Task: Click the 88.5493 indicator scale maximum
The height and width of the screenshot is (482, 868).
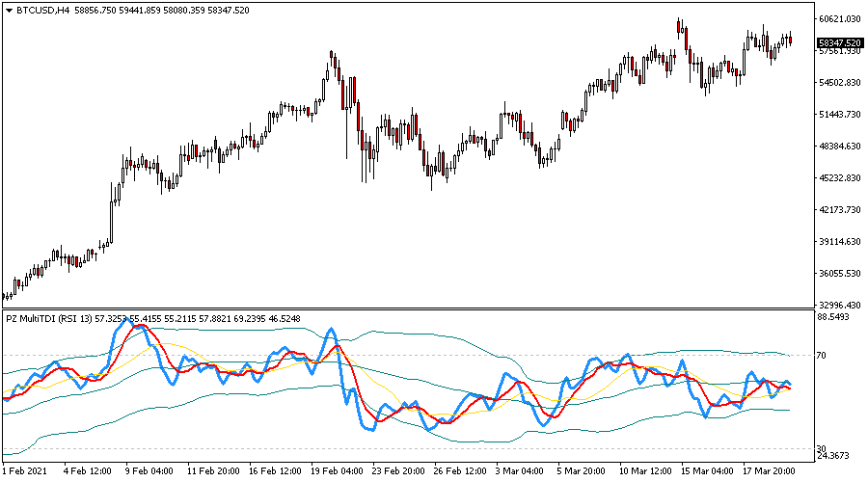Action: (x=835, y=316)
